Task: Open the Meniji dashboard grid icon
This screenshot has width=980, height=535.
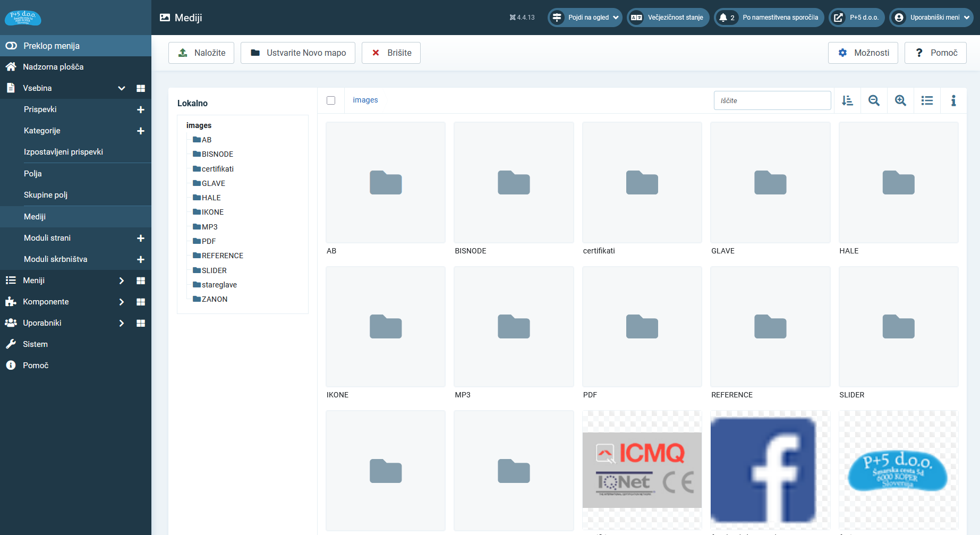Action: click(141, 281)
